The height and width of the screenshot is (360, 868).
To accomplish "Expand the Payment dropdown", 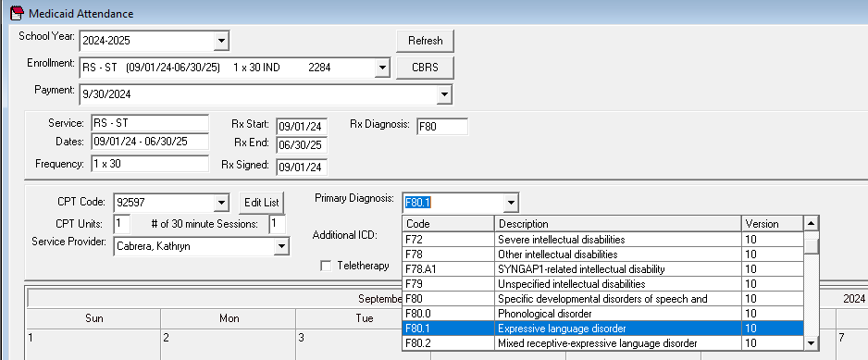I will (444, 94).
